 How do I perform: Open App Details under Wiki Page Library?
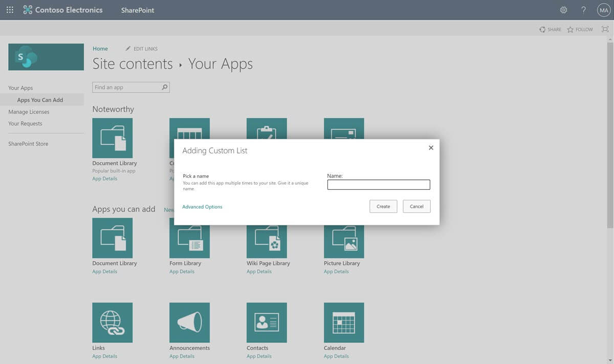259,271
